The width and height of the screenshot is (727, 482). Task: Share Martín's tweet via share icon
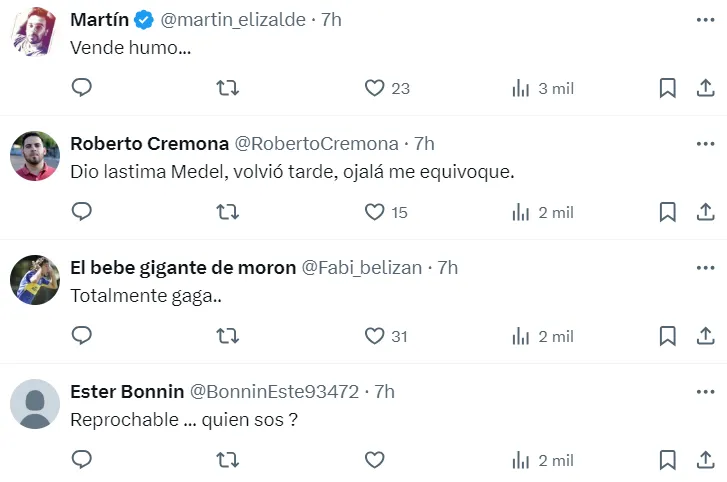pyautogui.click(x=704, y=88)
